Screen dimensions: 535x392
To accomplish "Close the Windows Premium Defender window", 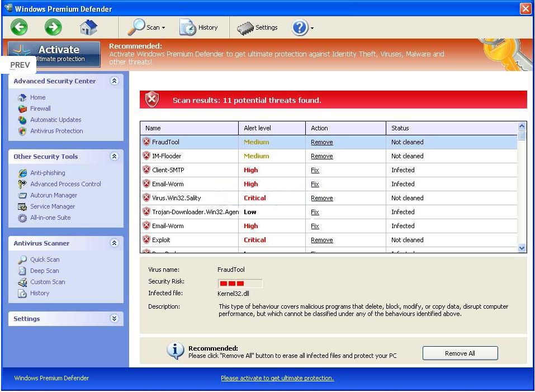I will click(525, 8).
